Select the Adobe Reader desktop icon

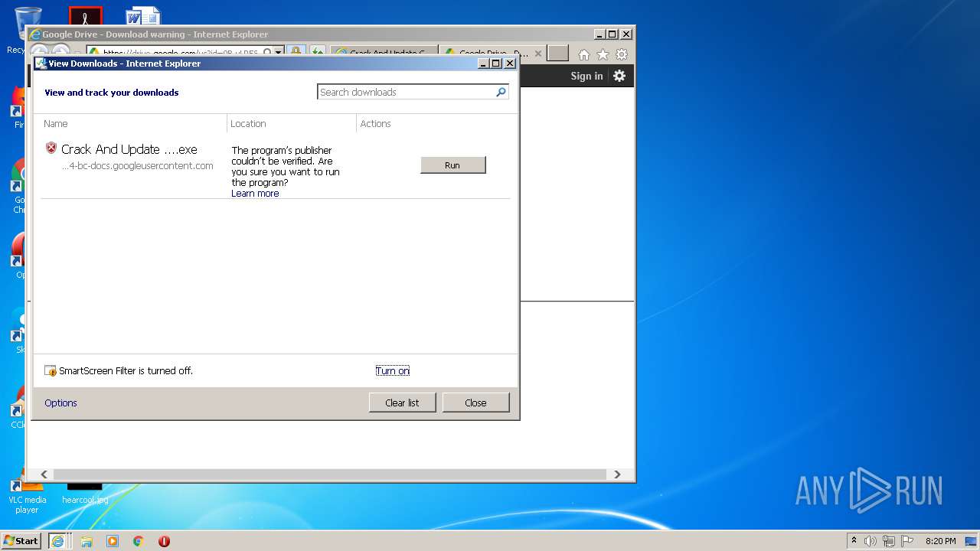[85, 16]
